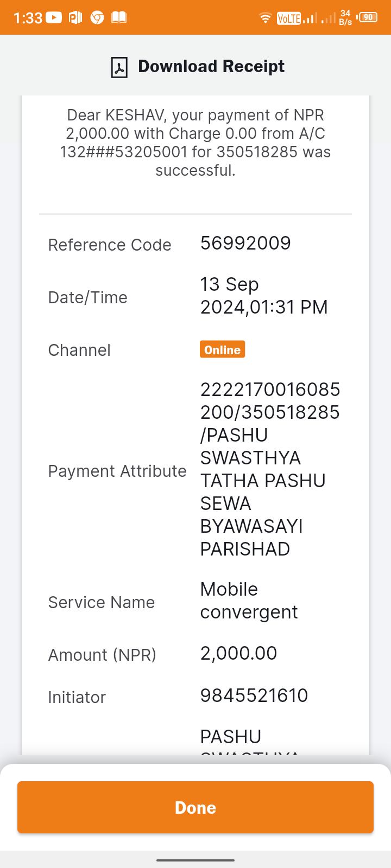The image size is (391, 868).
Task: Tap the Wi-Fi signal icon
Action: click(x=266, y=18)
